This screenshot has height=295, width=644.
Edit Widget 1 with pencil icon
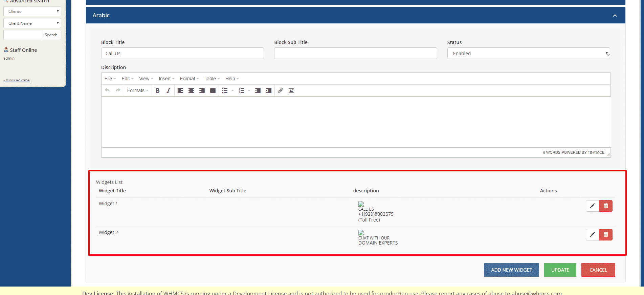click(592, 206)
